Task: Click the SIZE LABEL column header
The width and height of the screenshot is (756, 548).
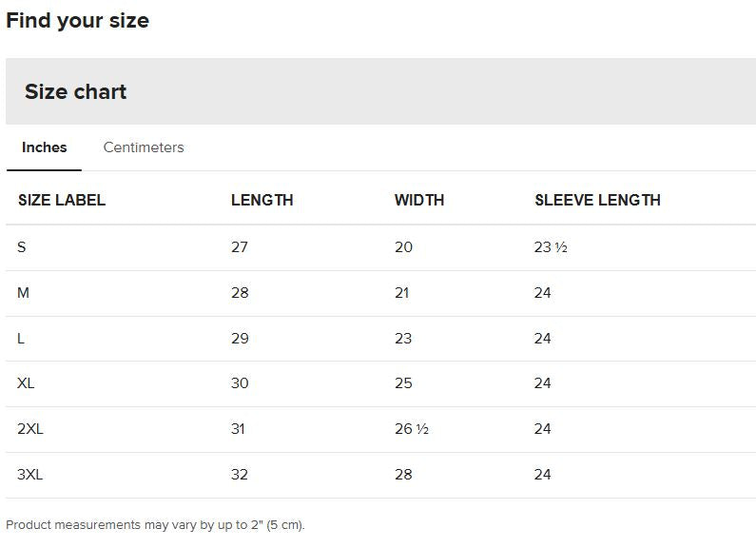Action: click(62, 200)
